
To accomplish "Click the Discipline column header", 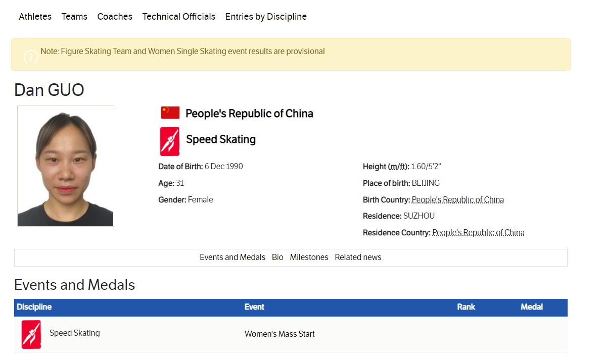I will pos(34,307).
